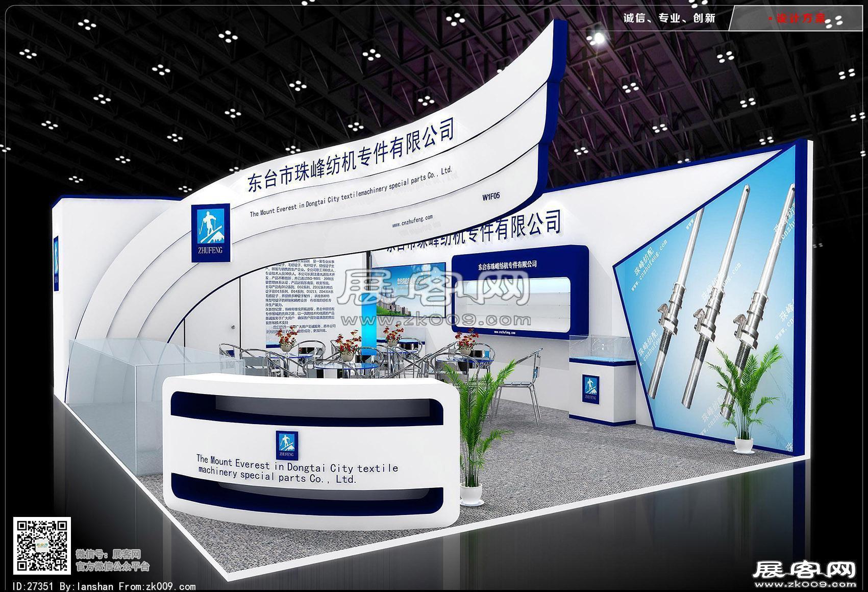Click the '官方微信公众平台' text
The width and height of the screenshot is (868, 592).
(113, 566)
